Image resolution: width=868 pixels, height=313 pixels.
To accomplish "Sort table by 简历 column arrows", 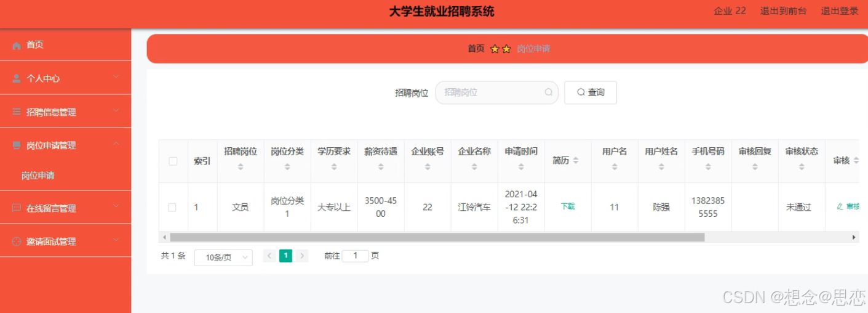I will pyautogui.click(x=576, y=160).
